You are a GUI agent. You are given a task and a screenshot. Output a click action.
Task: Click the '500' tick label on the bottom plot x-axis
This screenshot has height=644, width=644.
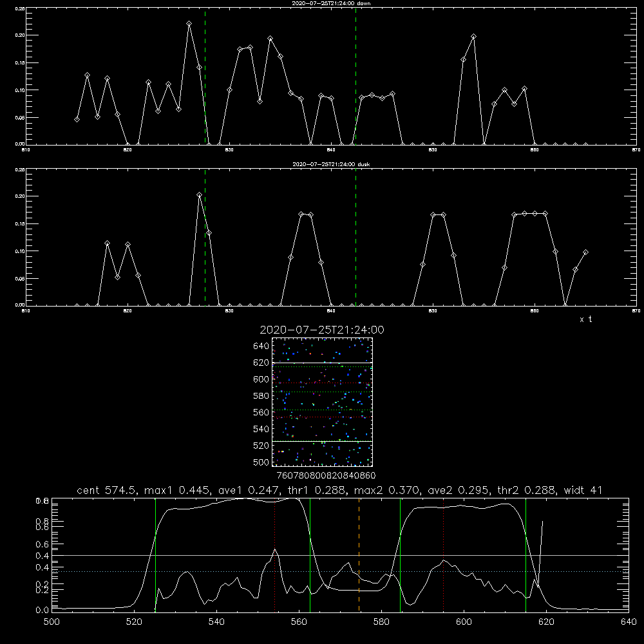click(x=52, y=621)
